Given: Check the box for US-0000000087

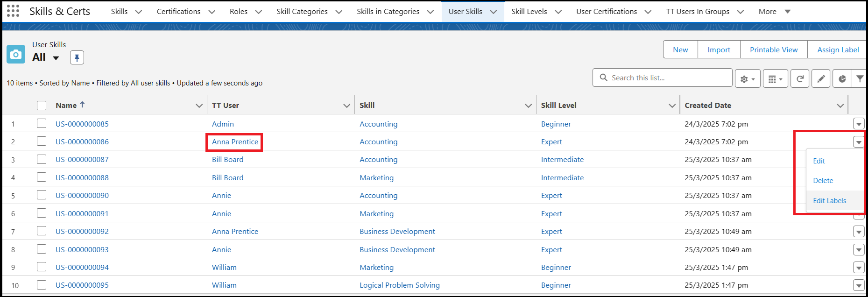Looking at the screenshot, I should coord(42,159).
